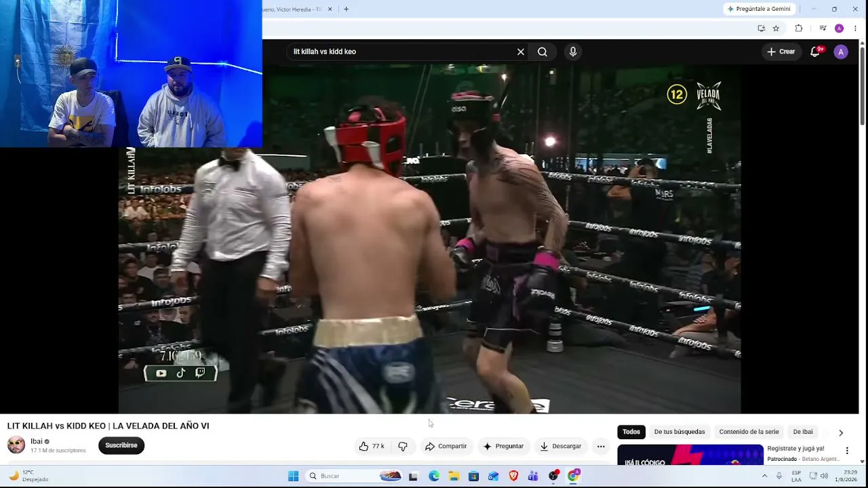The height and width of the screenshot is (488, 868).
Task: Open the Betano sponsored ad thumbnail
Action: [x=690, y=455]
